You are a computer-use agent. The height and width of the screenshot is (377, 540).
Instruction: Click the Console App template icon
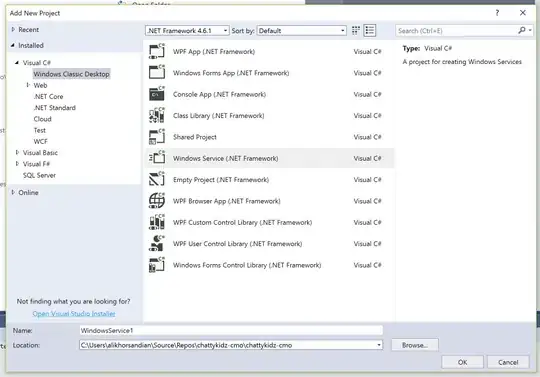coord(157,94)
